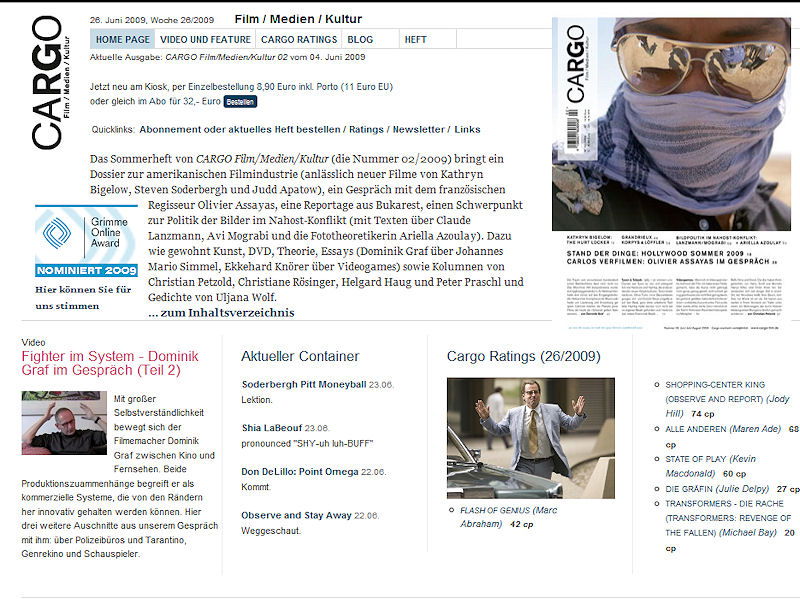
Task: Go to the BLOG tab
Action: tap(360, 39)
